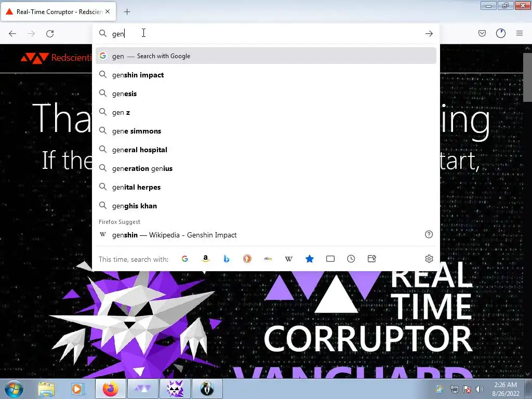The width and height of the screenshot is (532, 399).
Task: Click the scrollbar down arrow
Action: [x=527, y=374]
